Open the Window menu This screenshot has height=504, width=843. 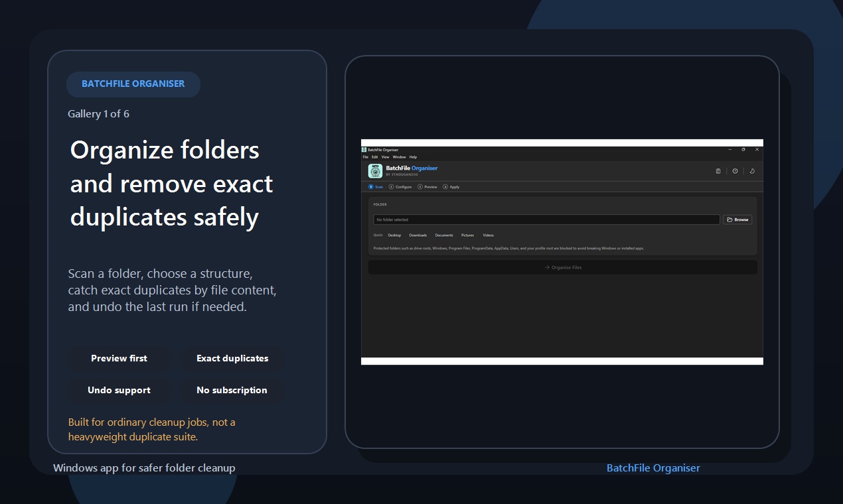399,157
